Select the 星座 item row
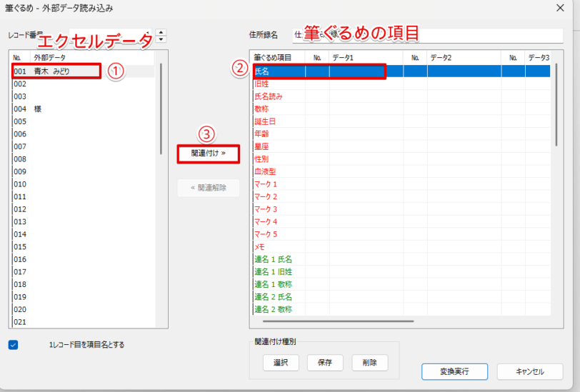The width and height of the screenshot is (580, 392). 401,146
